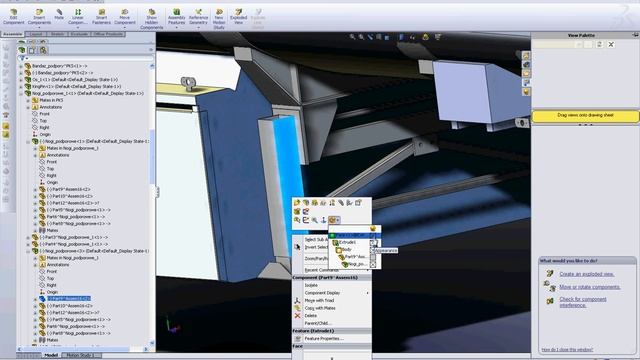Viewport: 640px width, 360px height.
Task: Expand Mates in PKS folder
Action: click(x=28, y=100)
